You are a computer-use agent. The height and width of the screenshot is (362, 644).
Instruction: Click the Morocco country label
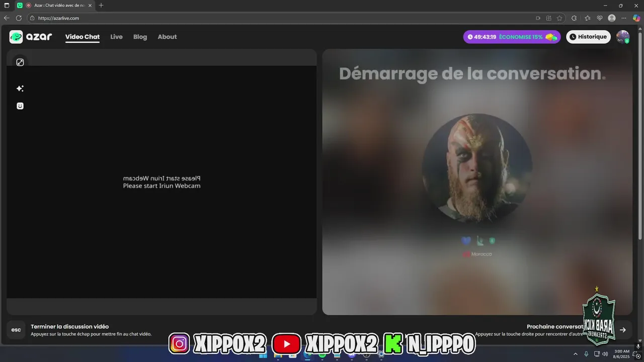pyautogui.click(x=477, y=254)
